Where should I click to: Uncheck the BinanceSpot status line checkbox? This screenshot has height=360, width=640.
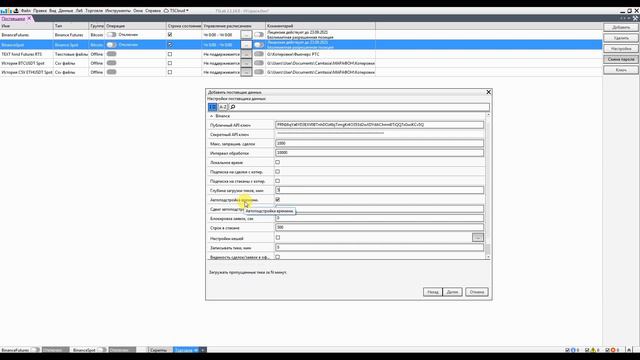tap(170, 44)
